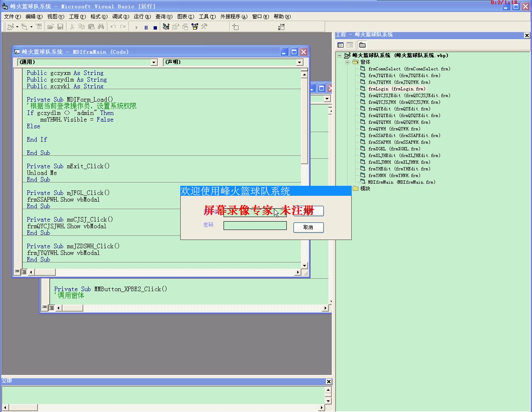Screen dimensions: 532x412
Task: Open the 视图 menu
Action: click(55, 17)
